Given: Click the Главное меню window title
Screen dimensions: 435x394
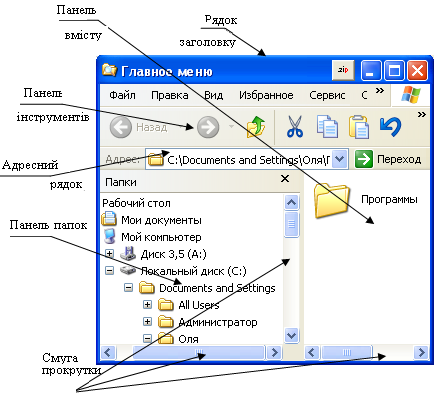Looking at the screenshot, I should coord(167,71).
